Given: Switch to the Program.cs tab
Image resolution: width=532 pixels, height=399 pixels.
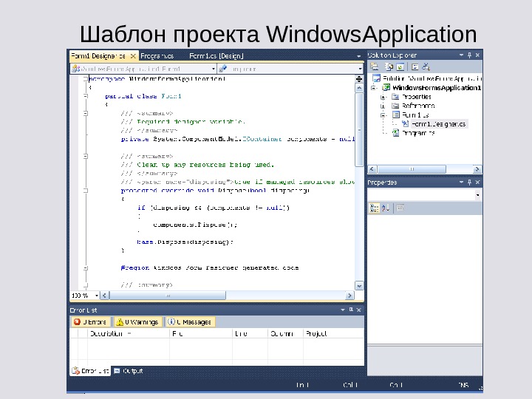Looking at the screenshot, I should [x=157, y=56].
